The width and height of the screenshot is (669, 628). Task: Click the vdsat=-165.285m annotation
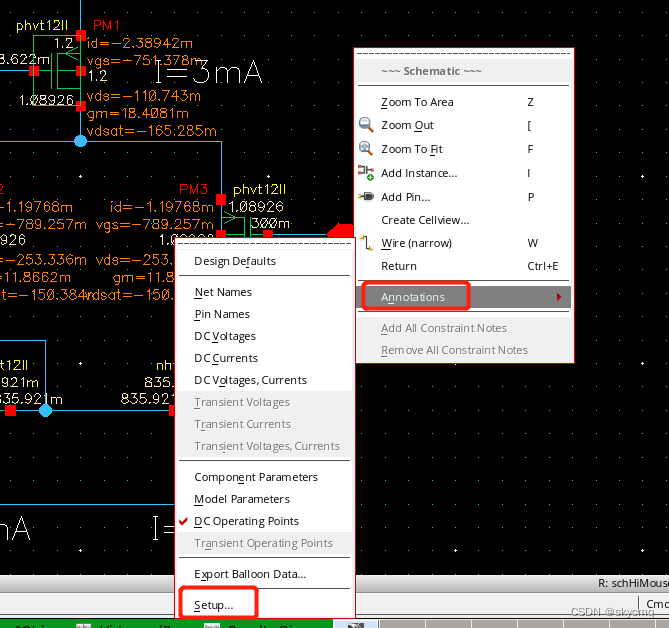pos(151,131)
